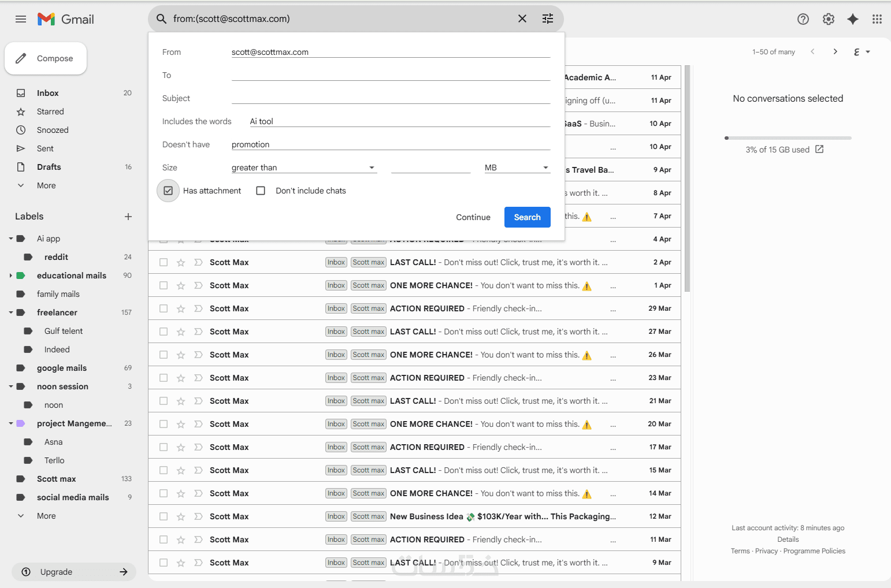Open the size 'greater than' dropdown
Viewport: 891px width, 588px height.
(304, 168)
